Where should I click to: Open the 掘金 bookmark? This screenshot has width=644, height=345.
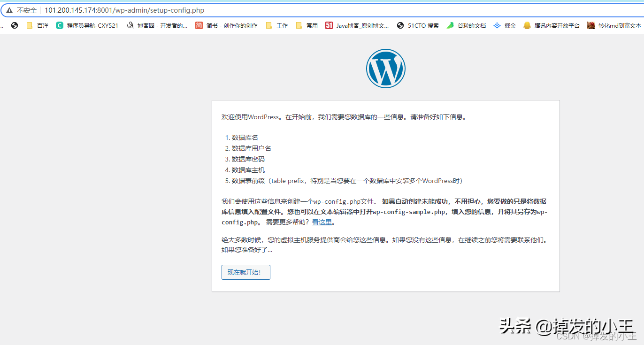click(505, 26)
